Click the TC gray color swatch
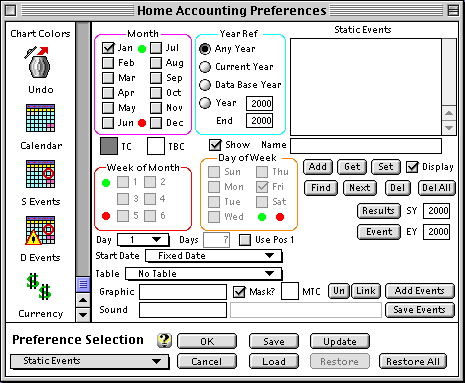 coord(109,146)
